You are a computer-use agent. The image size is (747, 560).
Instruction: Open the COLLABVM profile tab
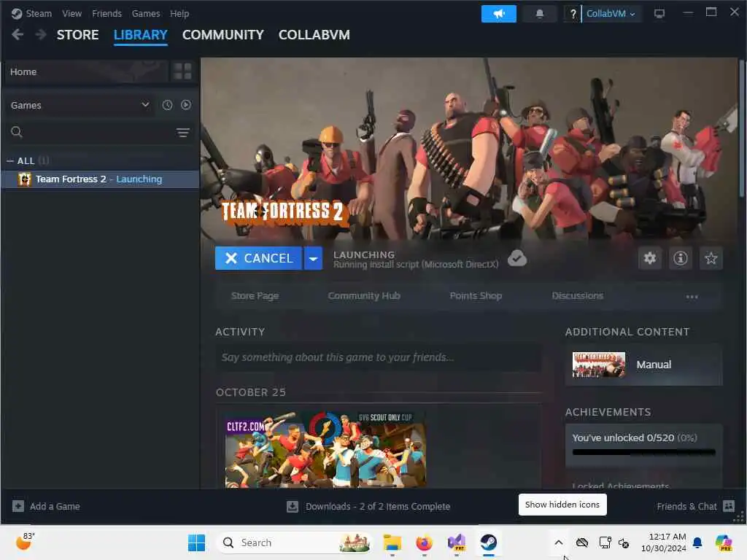click(314, 35)
